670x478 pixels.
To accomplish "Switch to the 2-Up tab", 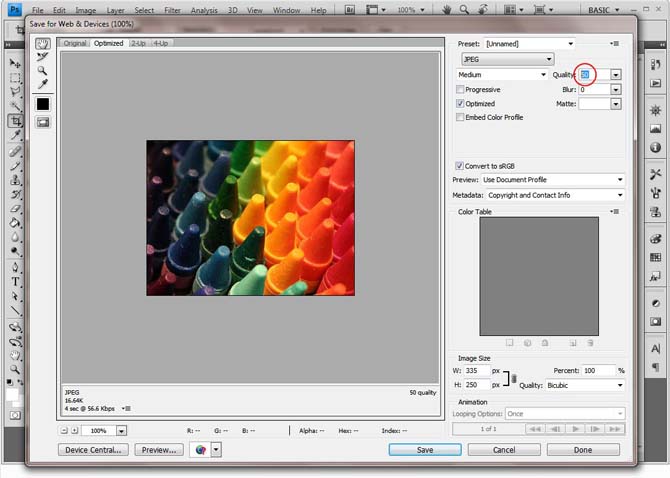I will click(x=138, y=43).
